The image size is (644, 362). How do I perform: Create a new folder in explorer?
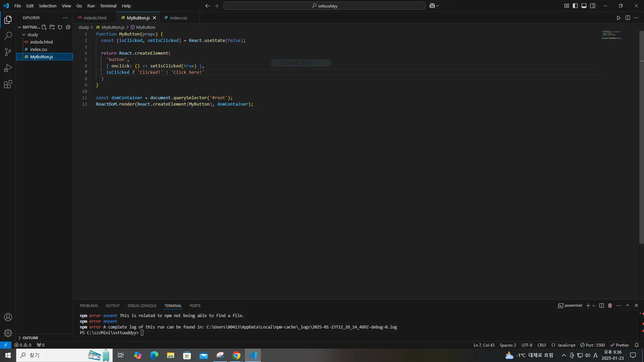[x=52, y=27]
